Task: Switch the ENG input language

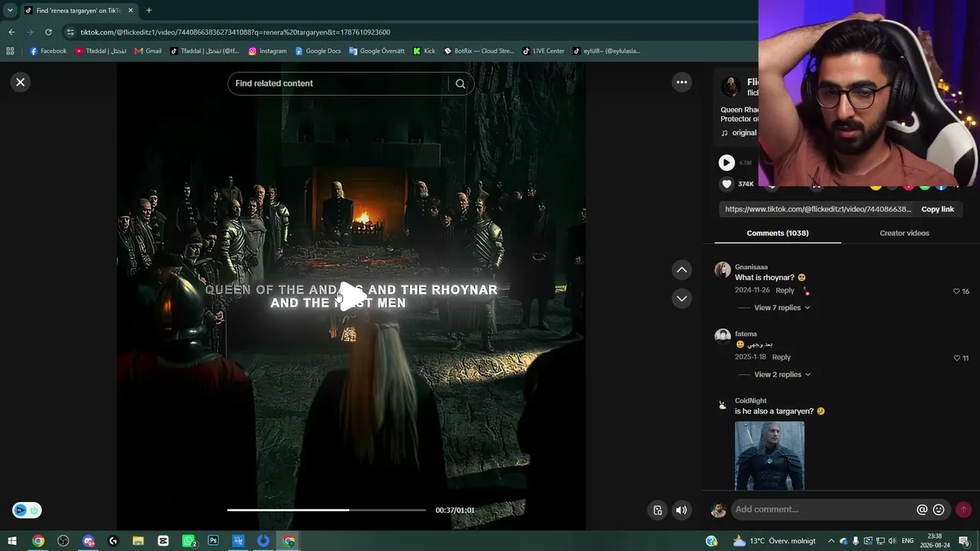Action: 908,541
